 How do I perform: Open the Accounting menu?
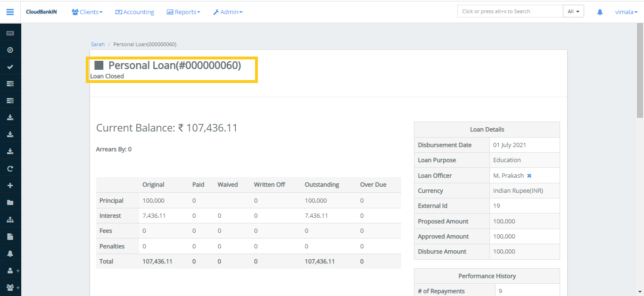tap(135, 12)
